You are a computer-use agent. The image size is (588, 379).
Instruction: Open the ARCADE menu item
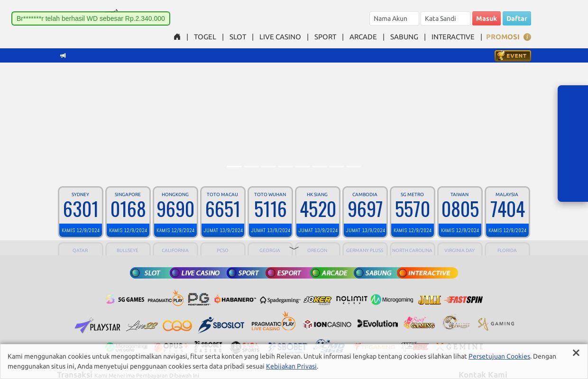[x=363, y=37]
